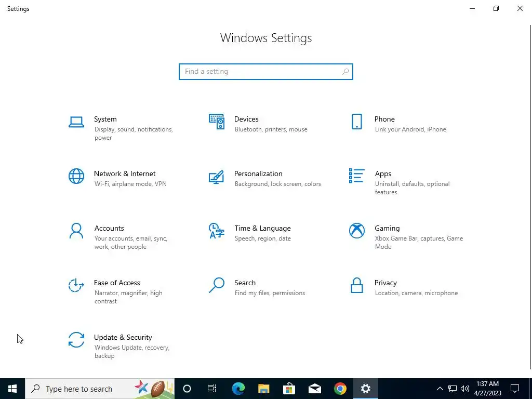
Task: Open the System laptop icon
Action: point(76,122)
